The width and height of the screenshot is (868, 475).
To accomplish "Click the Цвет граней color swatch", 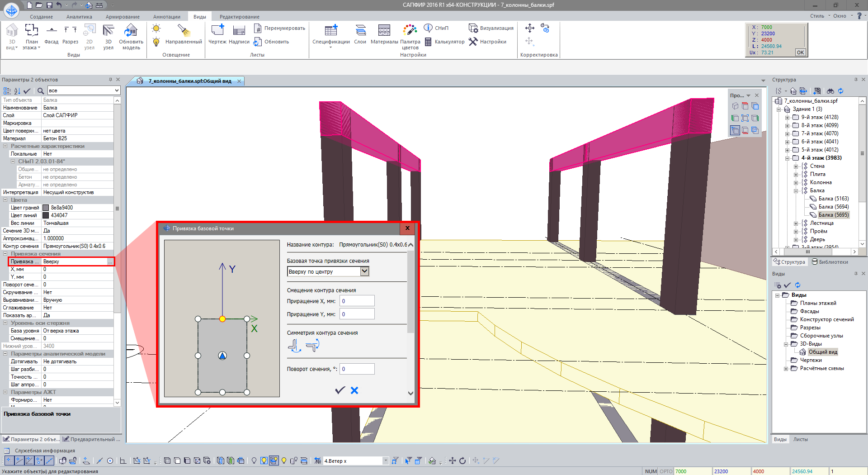I will pyautogui.click(x=46, y=208).
